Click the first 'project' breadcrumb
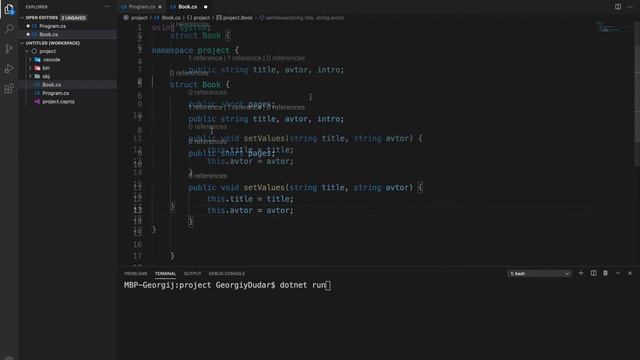 [x=139, y=18]
